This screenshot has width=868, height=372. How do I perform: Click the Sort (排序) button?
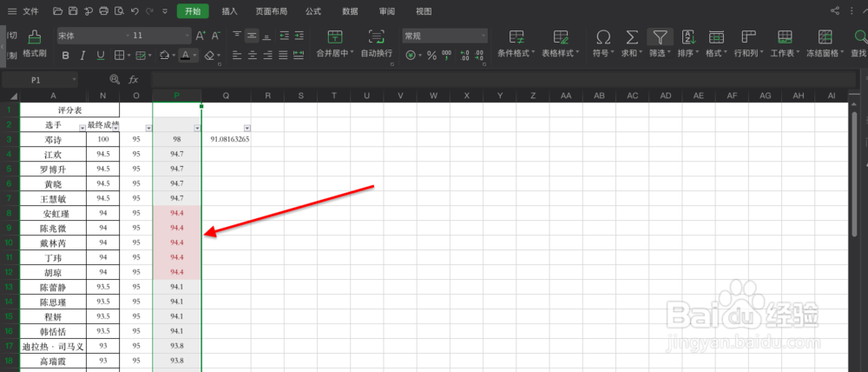689,44
